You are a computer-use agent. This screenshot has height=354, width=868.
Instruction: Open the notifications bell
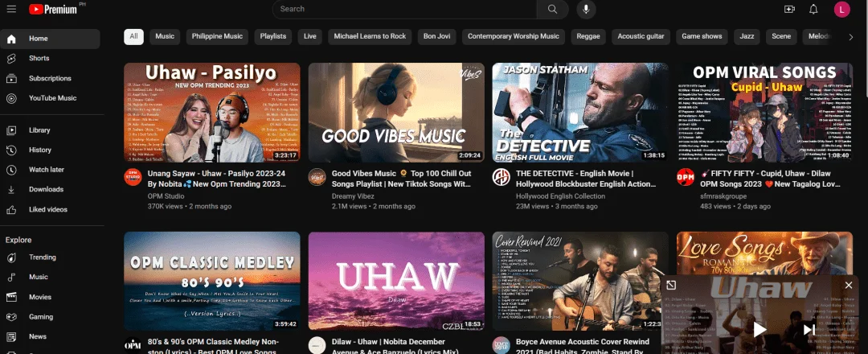(813, 9)
